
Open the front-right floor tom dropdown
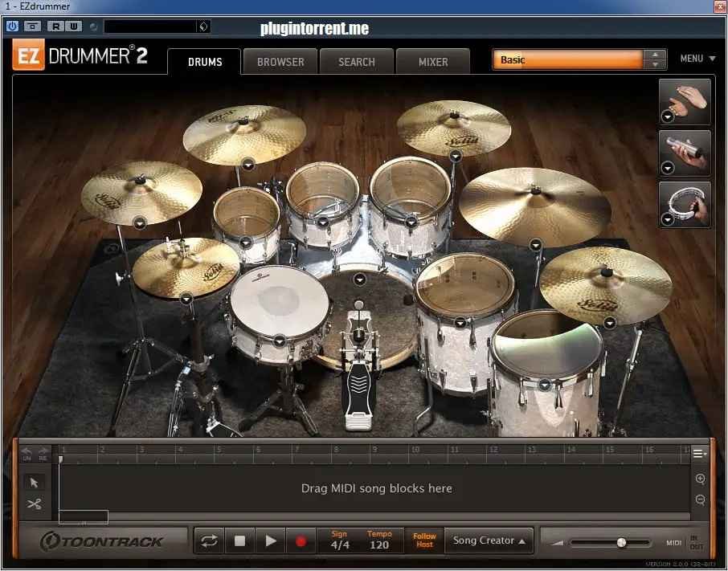[x=545, y=385]
